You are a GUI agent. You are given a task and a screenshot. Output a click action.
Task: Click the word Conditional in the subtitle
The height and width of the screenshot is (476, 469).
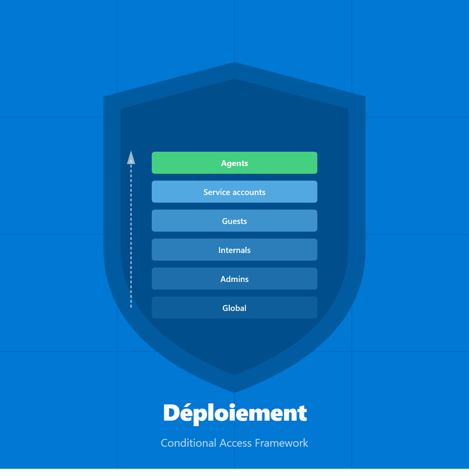pos(189,443)
